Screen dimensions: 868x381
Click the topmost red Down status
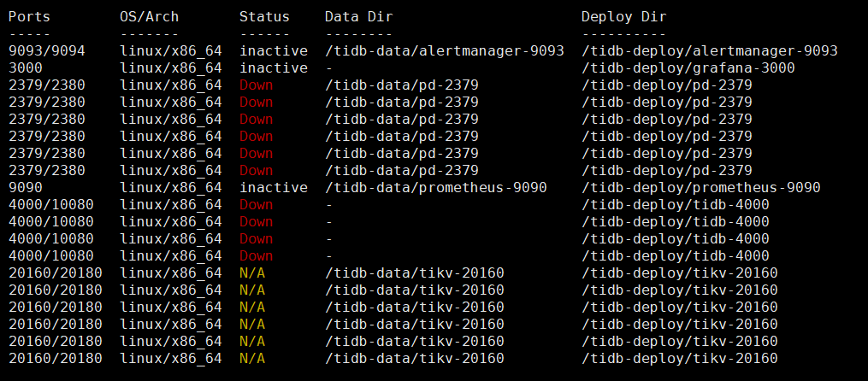[256, 85]
